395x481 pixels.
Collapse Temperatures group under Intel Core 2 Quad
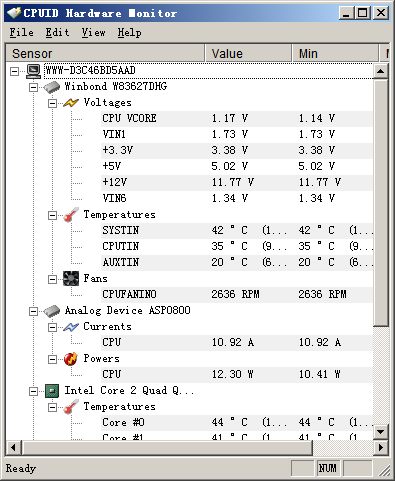pos(52,407)
